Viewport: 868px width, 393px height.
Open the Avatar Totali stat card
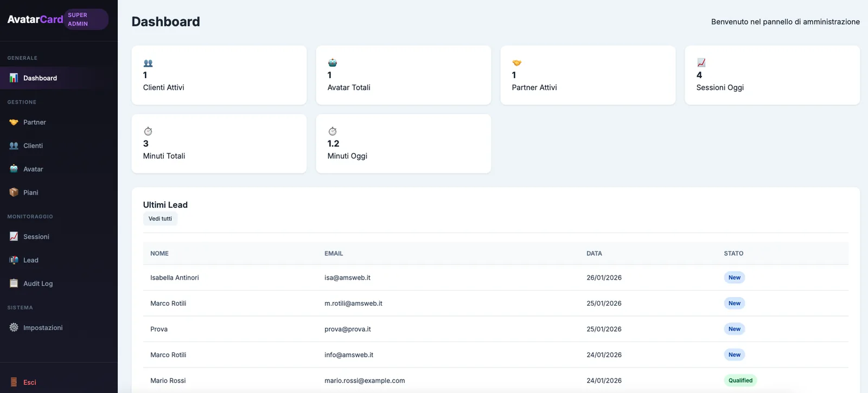click(x=404, y=75)
